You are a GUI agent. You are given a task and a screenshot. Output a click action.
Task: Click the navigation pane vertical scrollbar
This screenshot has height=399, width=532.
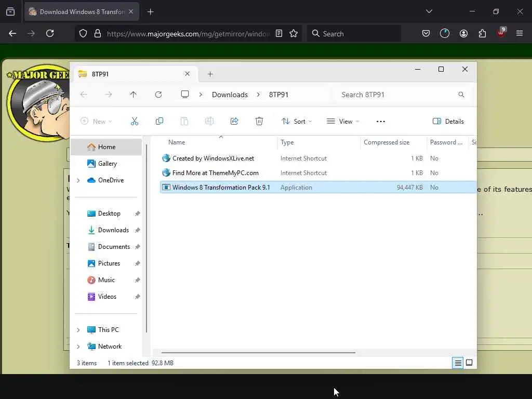[147, 238]
